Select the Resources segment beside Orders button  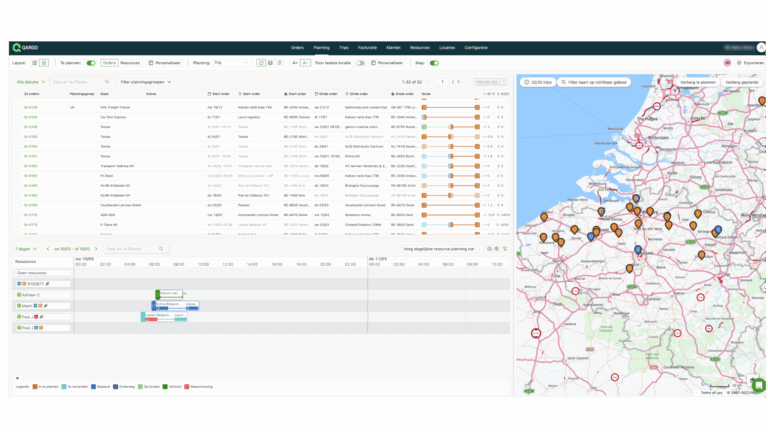[x=130, y=63]
